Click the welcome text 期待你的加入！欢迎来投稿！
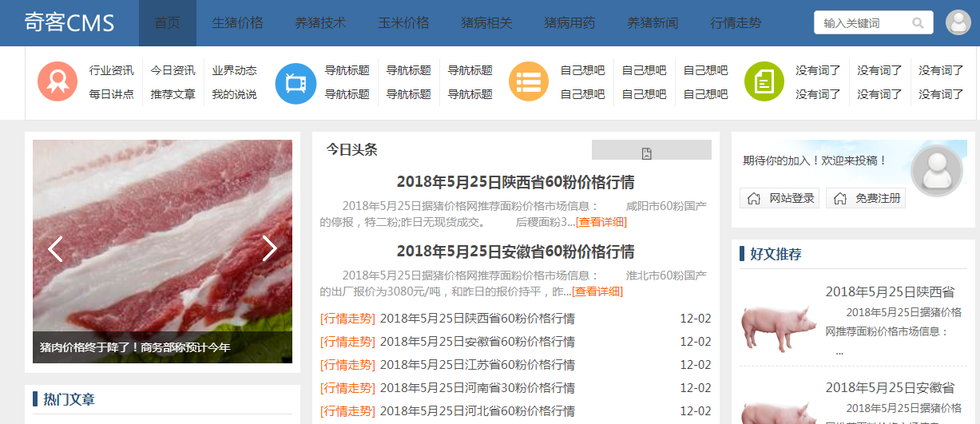 pos(815,160)
